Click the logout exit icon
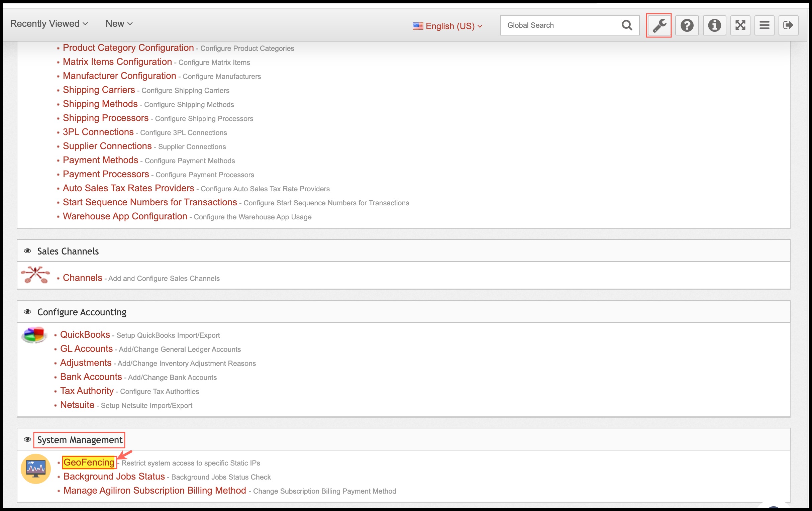The image size is (812, 511). coord(788,25)
